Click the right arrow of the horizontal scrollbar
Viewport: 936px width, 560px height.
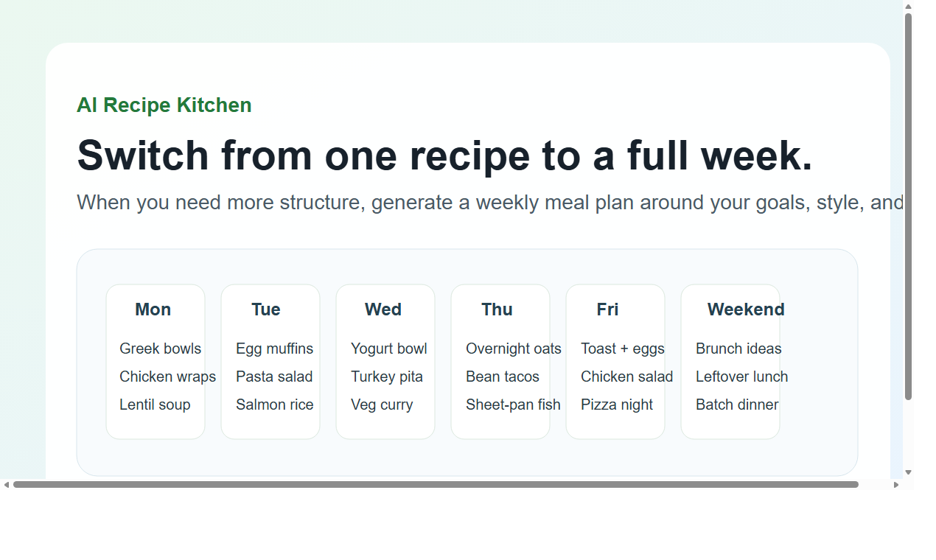point(896,485)
